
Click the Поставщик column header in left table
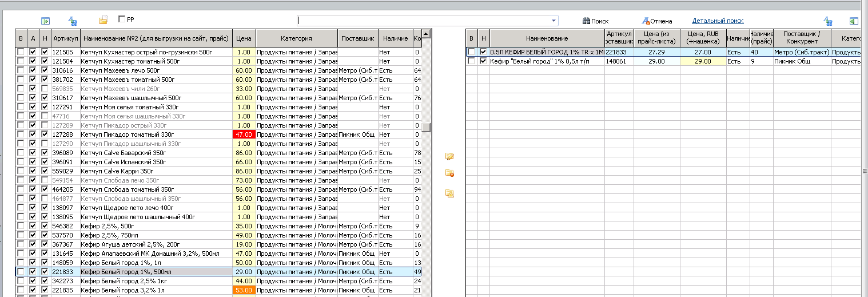click(x=357, y=38)
